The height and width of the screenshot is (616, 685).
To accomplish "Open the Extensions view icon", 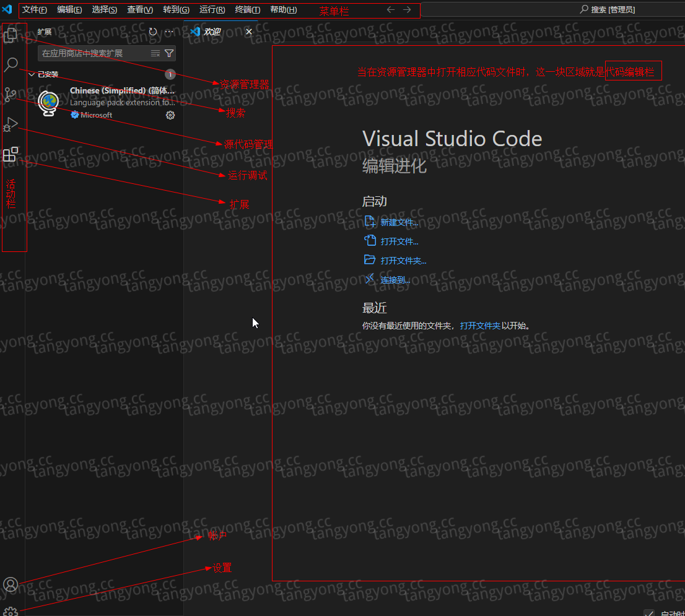I will pyautogui.click(x=11, y=154).
